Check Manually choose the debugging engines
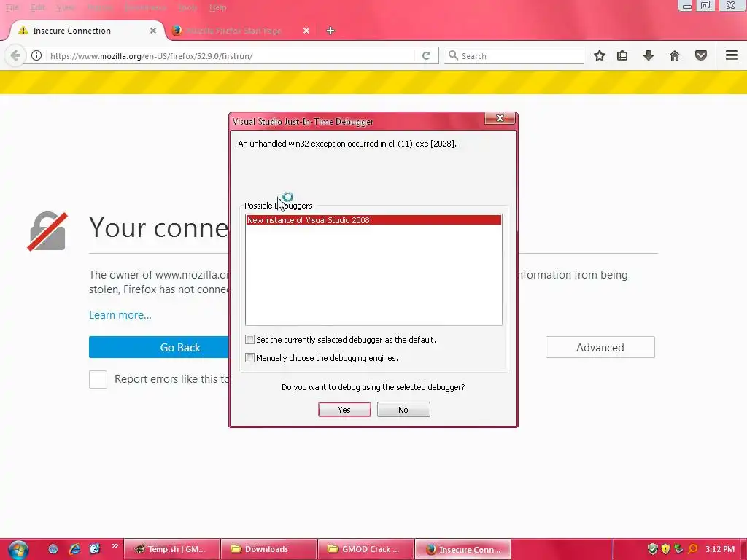This screenshot has width=747, height=560. [x=249, y=357]
